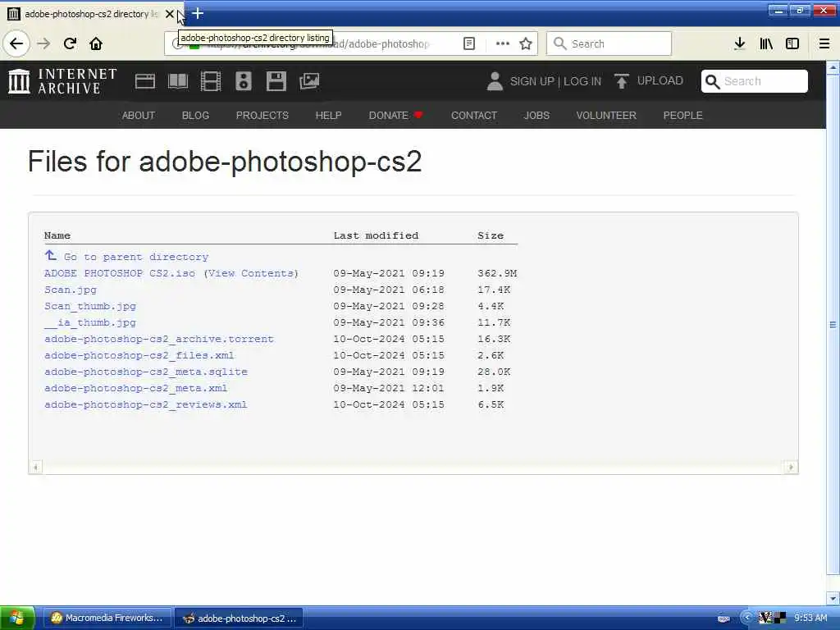Click adobe-photoshop-cs2 Firefox taskbar button
Image resolution: width=840 pixels, height=630 pixels.
click(239, 618)
